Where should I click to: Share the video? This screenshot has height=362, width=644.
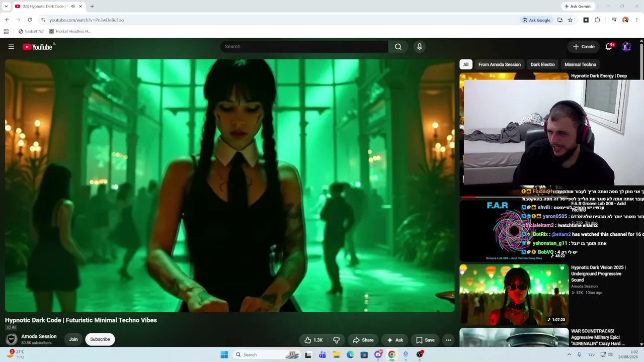coord(363,340)
